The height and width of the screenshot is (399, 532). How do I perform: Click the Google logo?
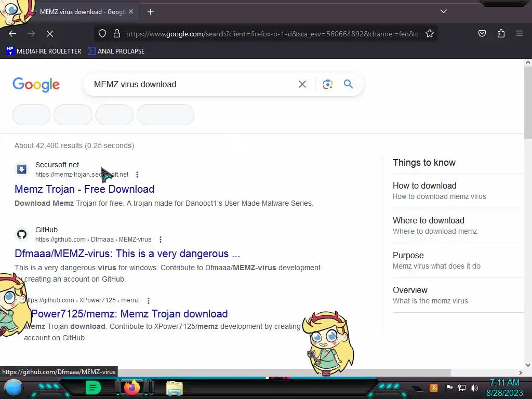pyautogui.click(x=36, y=85)
